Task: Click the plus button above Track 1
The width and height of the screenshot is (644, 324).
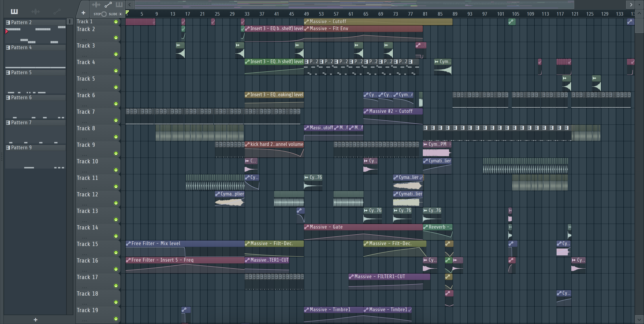Action: (83, 13)
